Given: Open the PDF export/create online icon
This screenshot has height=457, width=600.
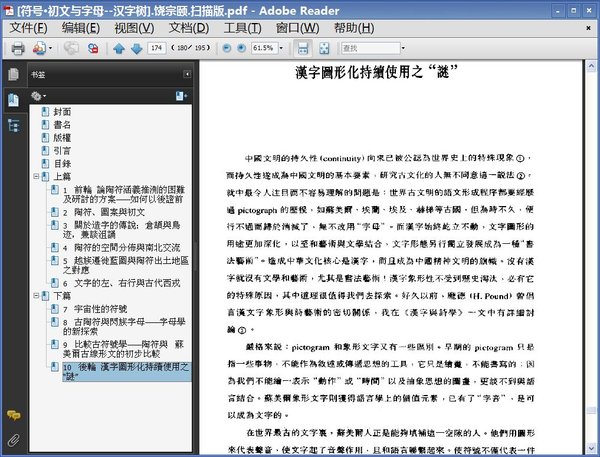Looking at the screenshot, I should (39, 48).
